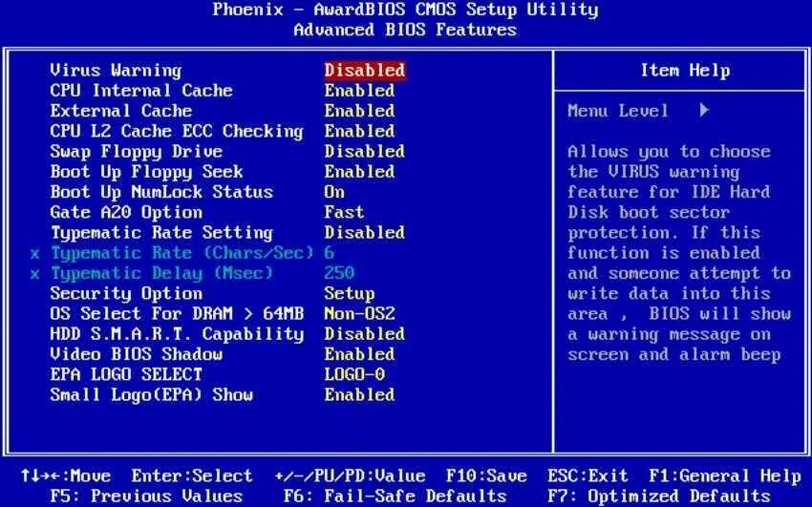Screen dimensions: 812x507
Task: Click the ESC:Exit hint
Action: pyautogui.click(x=588, y=475)
